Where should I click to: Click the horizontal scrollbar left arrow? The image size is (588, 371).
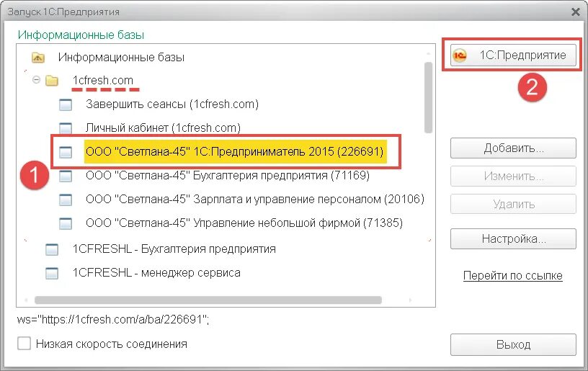(x=26, y=300)
